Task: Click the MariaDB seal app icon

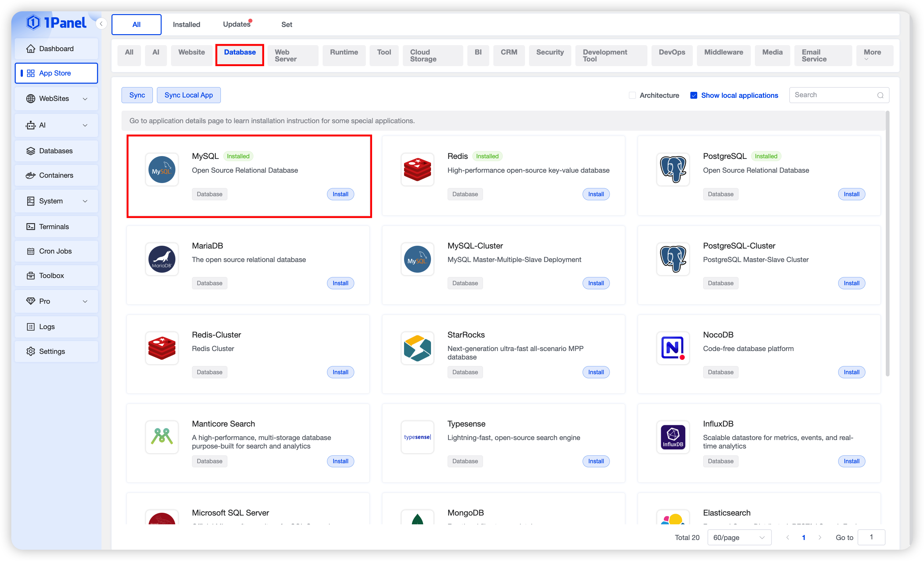Action: click(x=162, y=259)
